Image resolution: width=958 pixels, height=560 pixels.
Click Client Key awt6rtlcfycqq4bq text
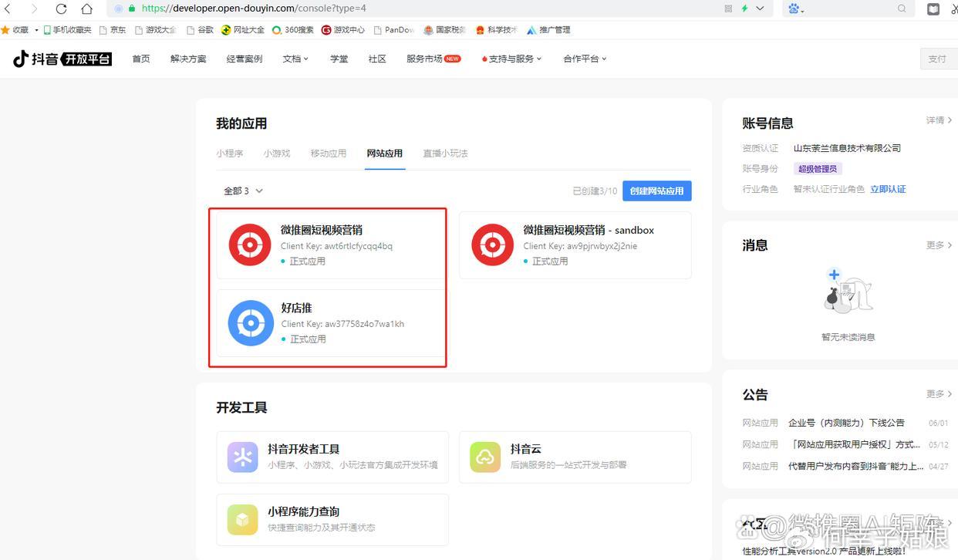click(x=336, y=246)
